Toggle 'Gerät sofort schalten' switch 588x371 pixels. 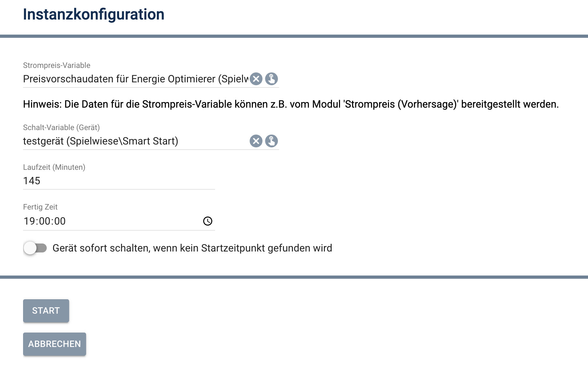[x=35, y=248]
